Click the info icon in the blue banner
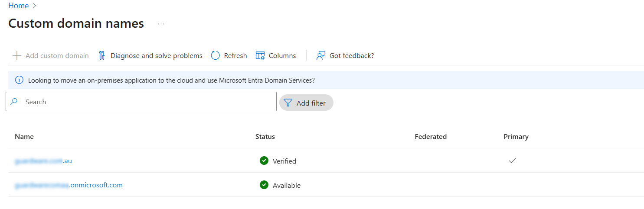The width and height of the screenshot is (644, 209). [19, 80]
